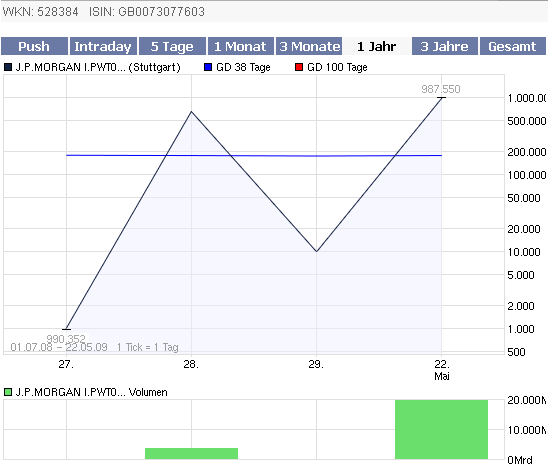Click the 987.550 high value marker
The width and height of the screenshot is (548, 466).
coord(441,89)
